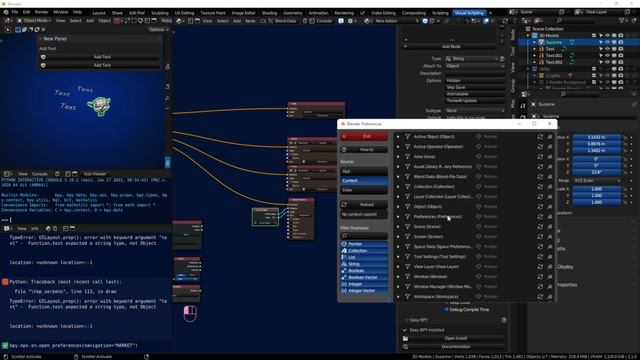Click the How to button

pos(364,150)
